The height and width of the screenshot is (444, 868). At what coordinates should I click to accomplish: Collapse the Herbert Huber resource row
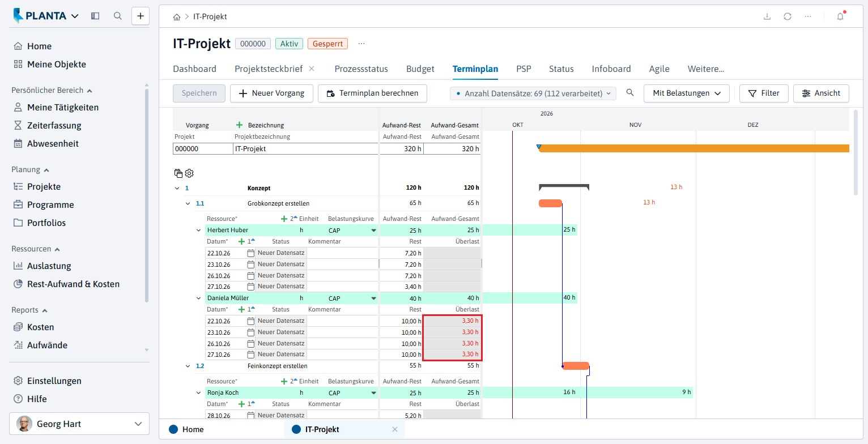(198, 230)
